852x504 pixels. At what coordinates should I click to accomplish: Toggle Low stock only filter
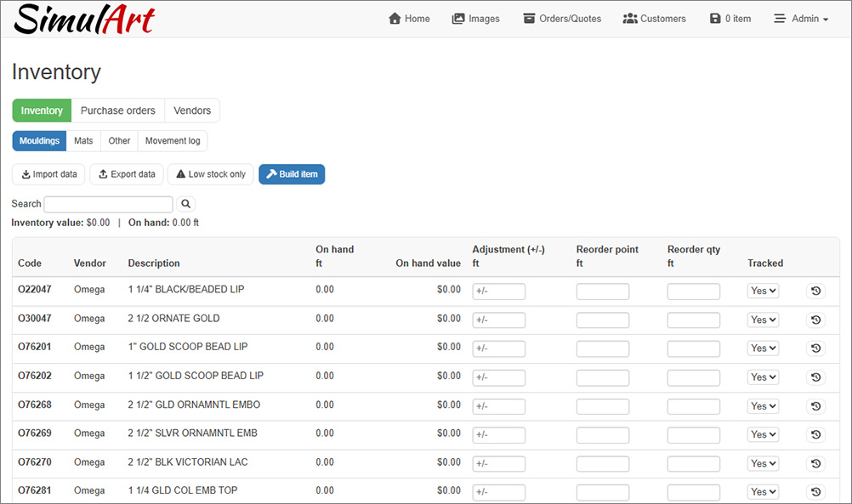coord(211,174)
